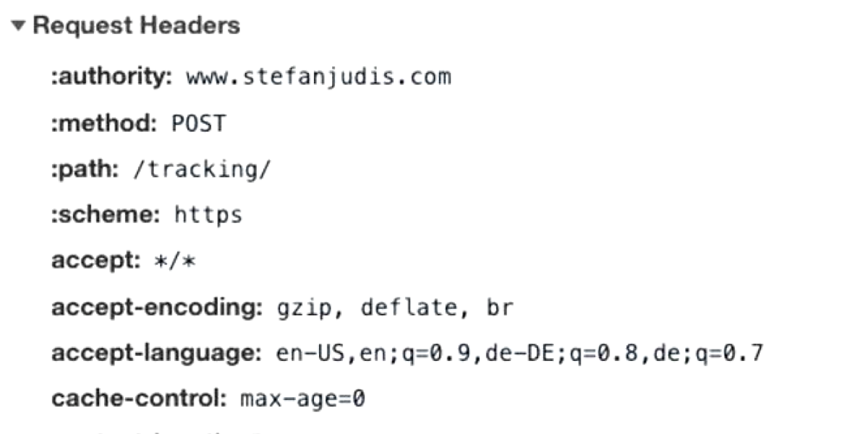868x434 pixels.
Task: Select the :method header name
Action: pos(104,123)
